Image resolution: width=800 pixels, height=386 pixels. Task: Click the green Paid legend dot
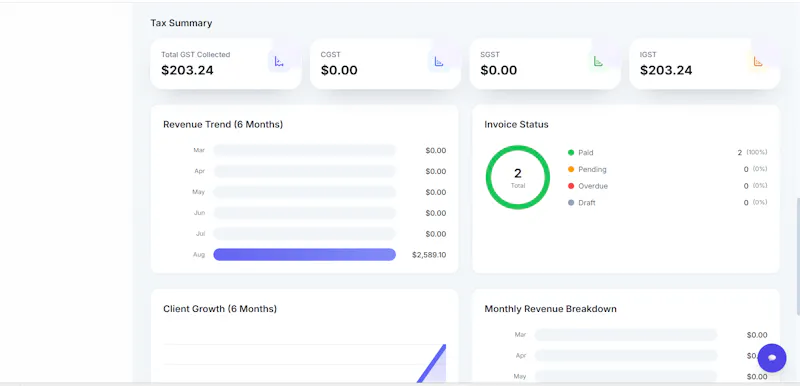pos(571,152)
